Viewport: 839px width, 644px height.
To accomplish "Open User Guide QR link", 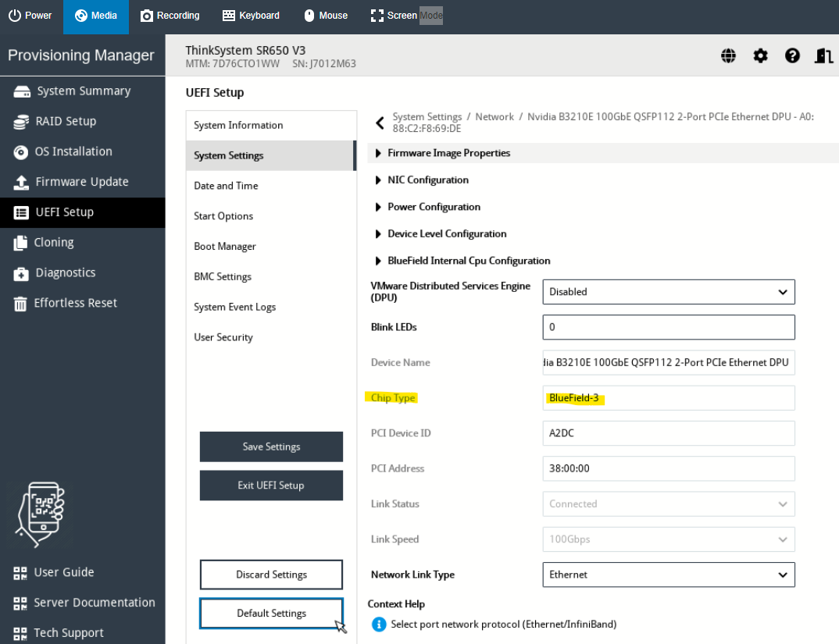I will pyautogui.click(x=53, y=572).
